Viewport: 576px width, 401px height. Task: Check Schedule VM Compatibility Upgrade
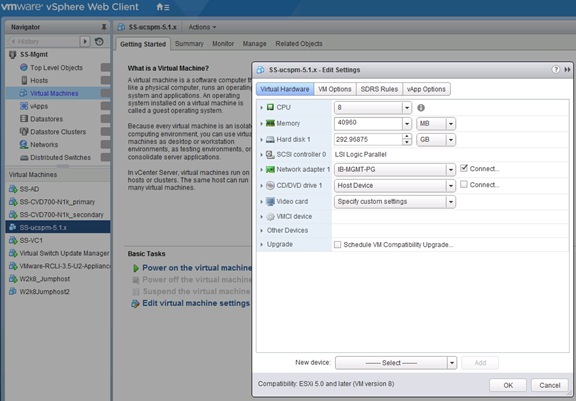click(338, 245)
